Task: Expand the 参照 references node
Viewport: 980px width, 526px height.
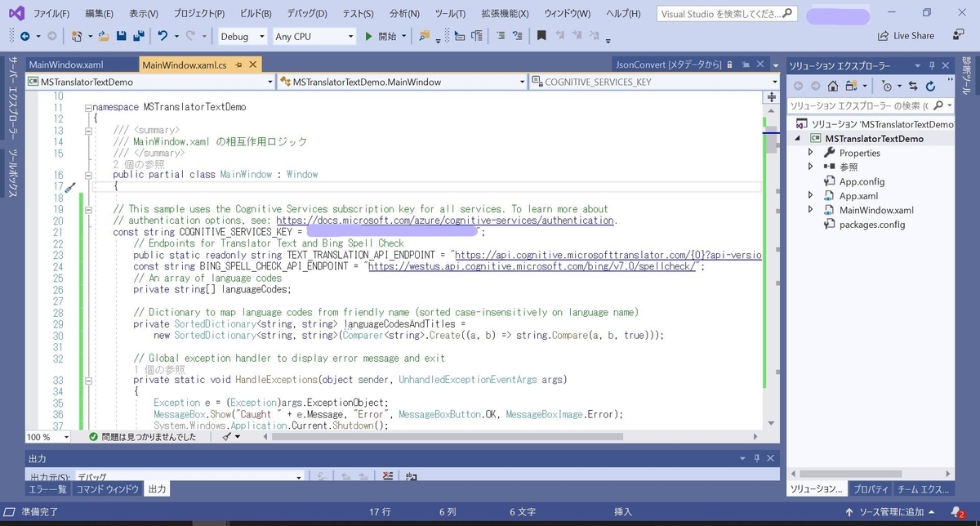Action: (810, 167)
